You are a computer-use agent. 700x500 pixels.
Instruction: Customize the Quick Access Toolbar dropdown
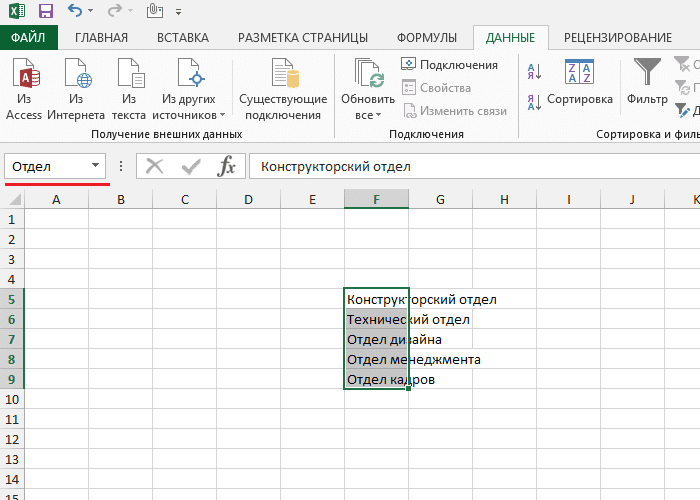[x=178, y=12]
